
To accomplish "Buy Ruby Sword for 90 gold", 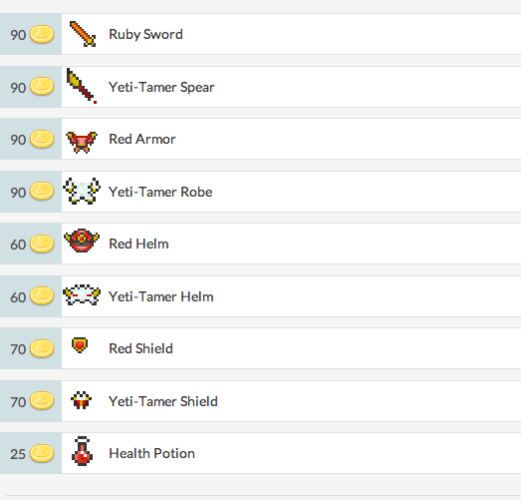I will (x=31, y=34).
